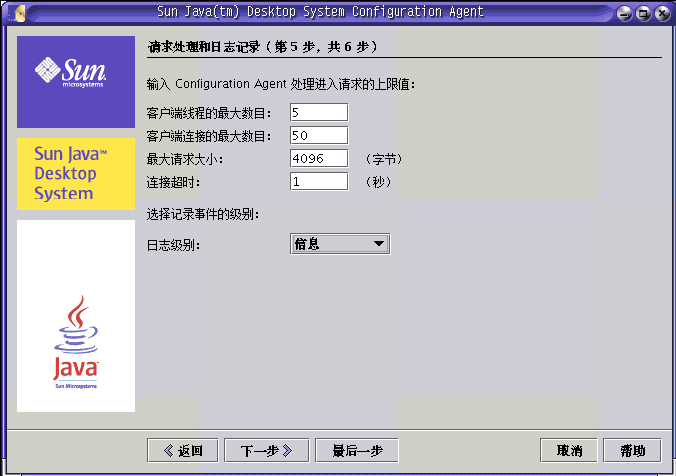Click the window title text
The width and height of the screenshot is (676, 476).
(320, 12)
